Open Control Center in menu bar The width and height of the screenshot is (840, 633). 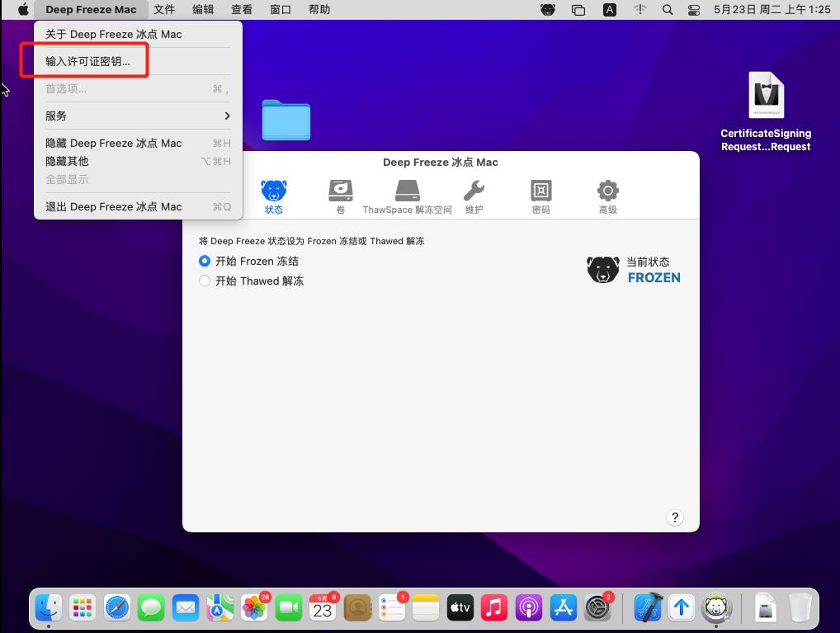coord(693,10)
